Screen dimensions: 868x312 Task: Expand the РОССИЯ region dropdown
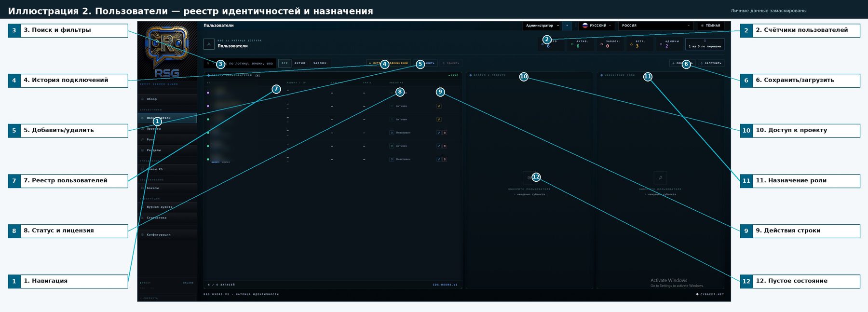click(x=656, y=26)
